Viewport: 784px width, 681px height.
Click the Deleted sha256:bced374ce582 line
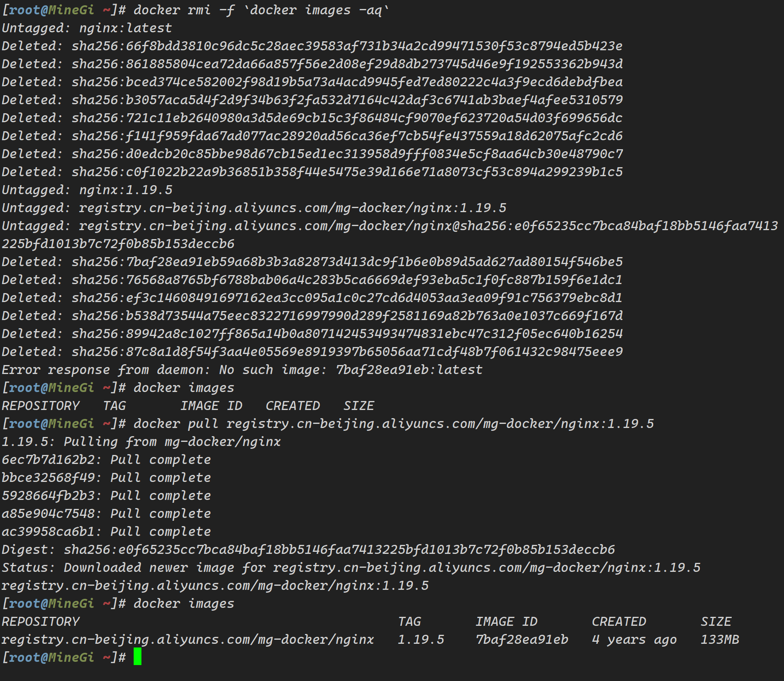(312, 82)
